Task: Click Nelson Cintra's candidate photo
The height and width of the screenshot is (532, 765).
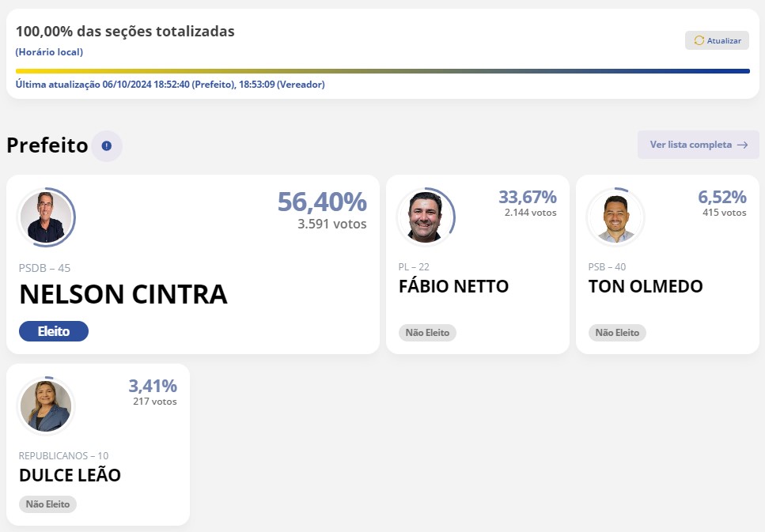Action: pyautogui.click(x=47, y=217)
